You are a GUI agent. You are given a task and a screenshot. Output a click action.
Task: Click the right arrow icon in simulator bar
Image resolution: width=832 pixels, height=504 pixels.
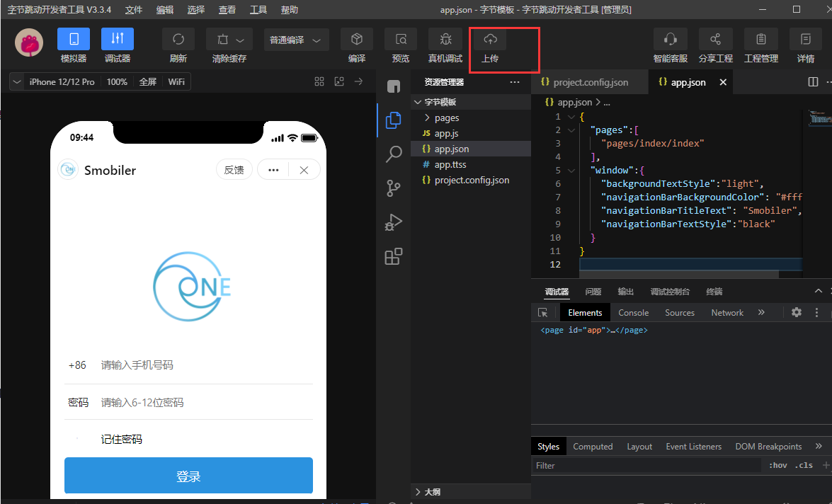point(359,81)
